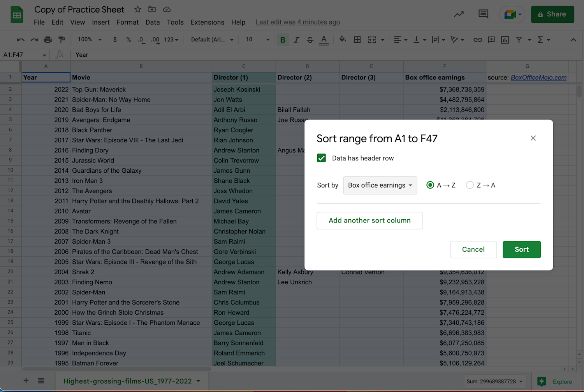Open the fill color picker
584x392 pixels.
click(x=343, y=40)
